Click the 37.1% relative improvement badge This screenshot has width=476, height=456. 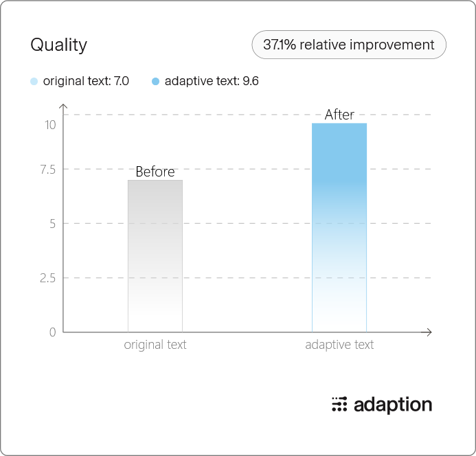coord(349,45)
